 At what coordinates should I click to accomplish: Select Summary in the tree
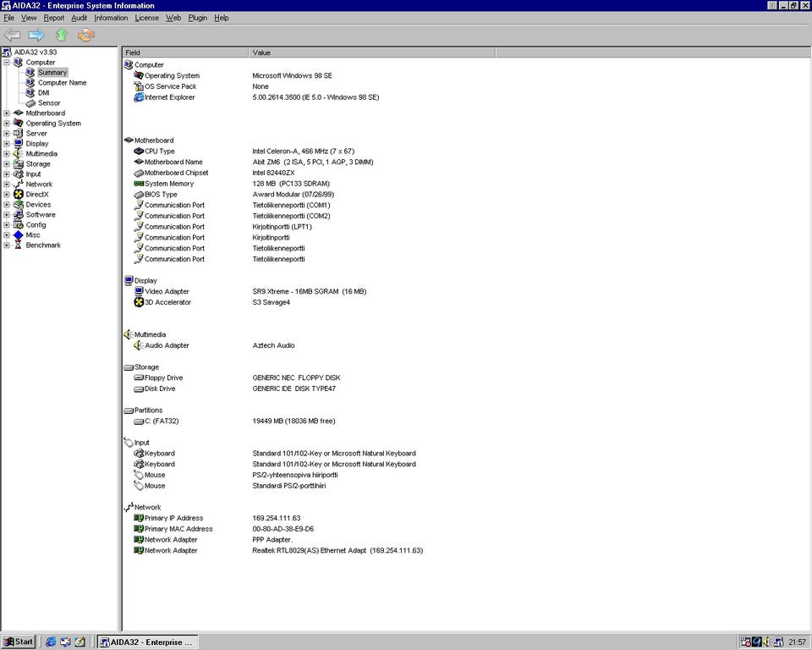tap(52, 73)
